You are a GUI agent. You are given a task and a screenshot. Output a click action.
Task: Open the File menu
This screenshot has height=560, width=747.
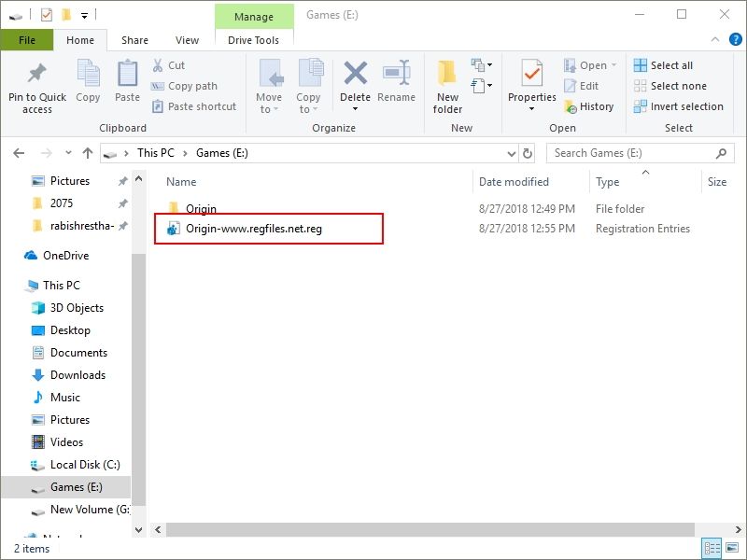(x=27, y=40)
